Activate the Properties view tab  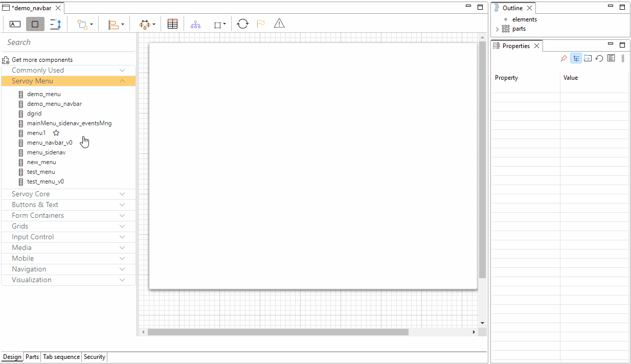[x=516, y=46]
